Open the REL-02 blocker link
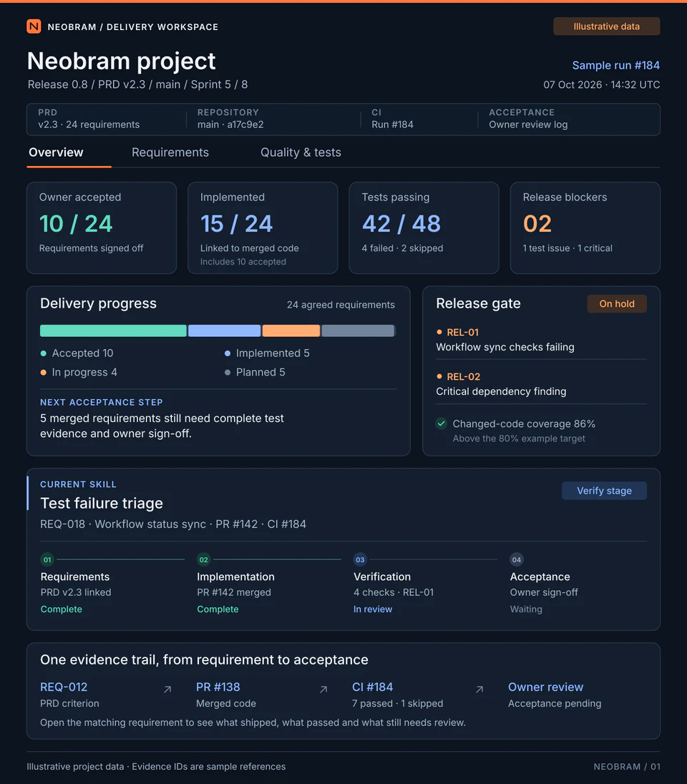687x784 pixels. [463, 376]
